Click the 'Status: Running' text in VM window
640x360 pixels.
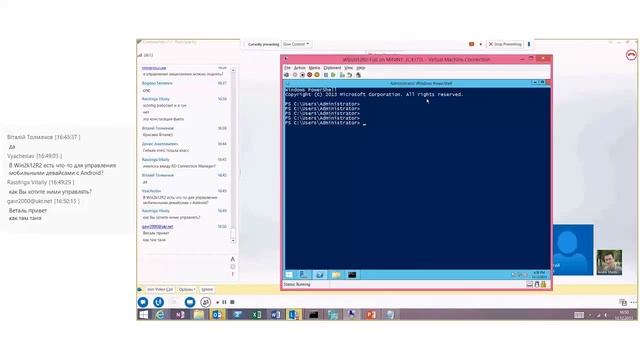(297, 284)
